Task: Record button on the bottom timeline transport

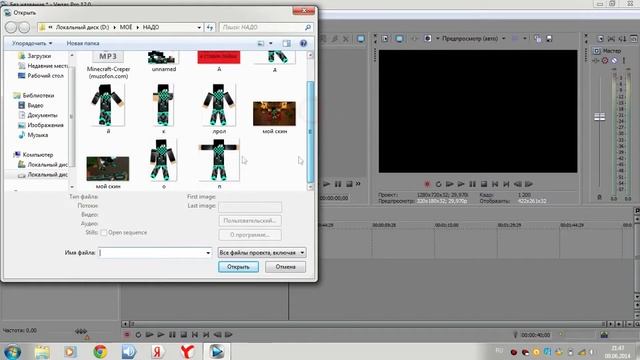Action: 127,335
